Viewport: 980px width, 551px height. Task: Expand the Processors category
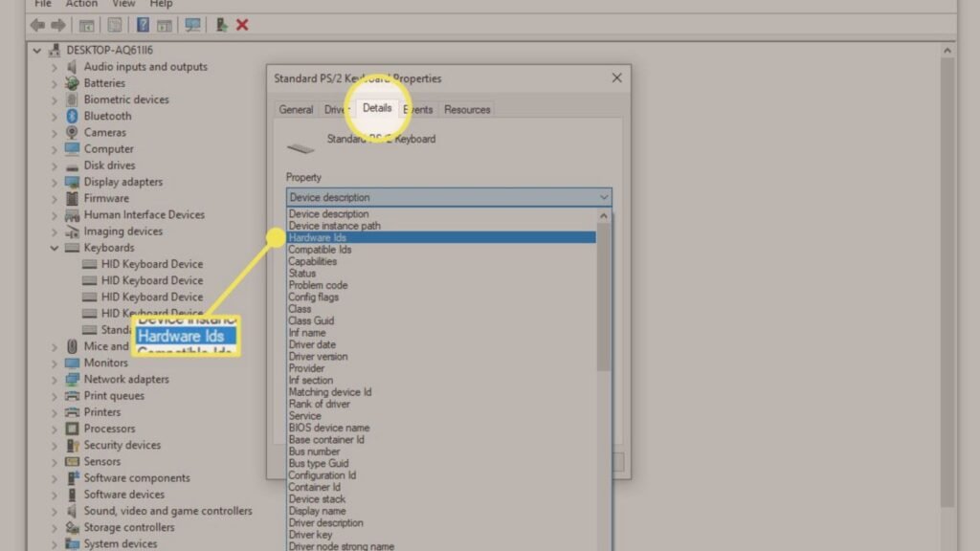click(56, 429)
